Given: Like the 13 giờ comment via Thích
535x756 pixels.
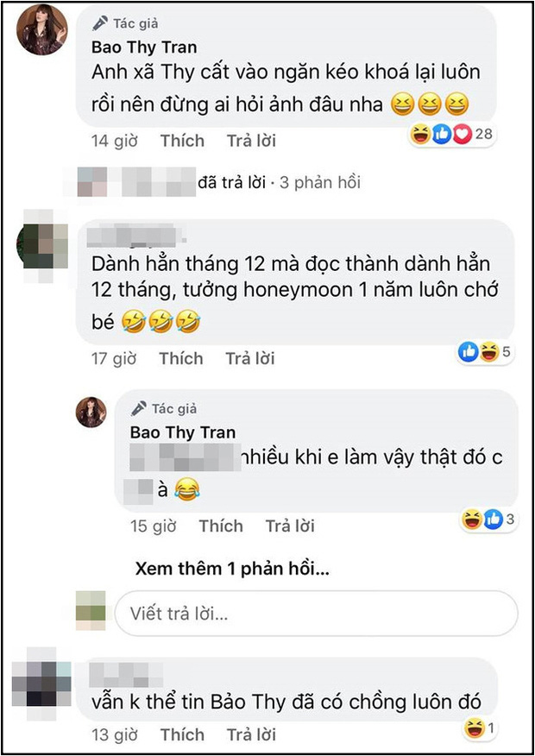Looking at the screenshot, I should 182,734.
